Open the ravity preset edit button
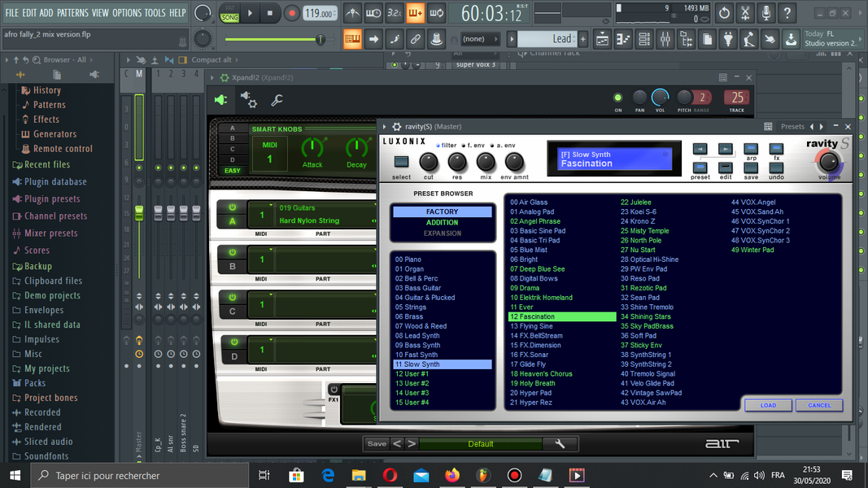The image size is (868, 488). coord(725,168)
